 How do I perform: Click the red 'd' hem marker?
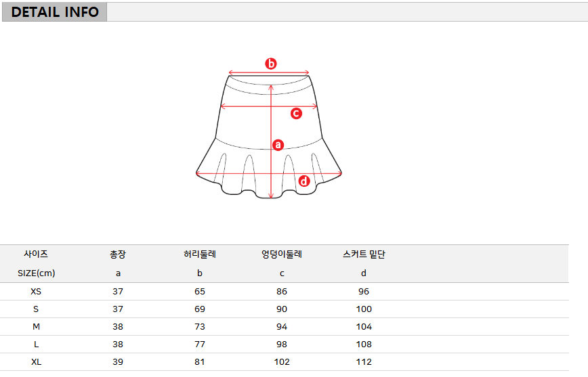pos(304,181)
